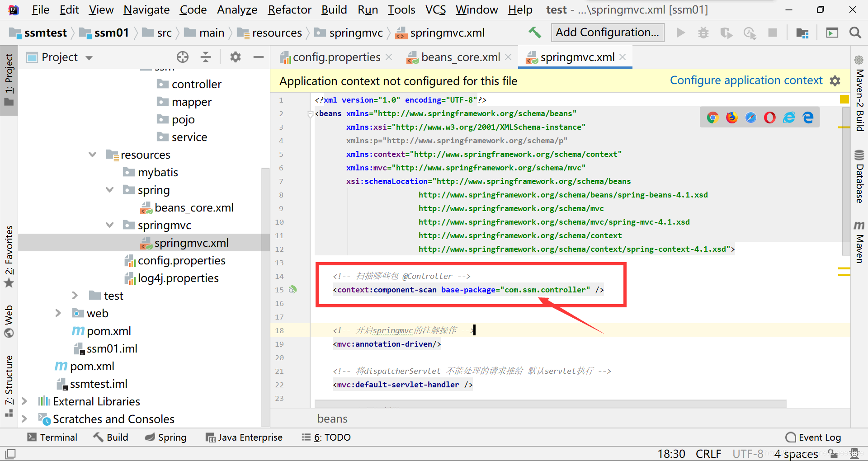
Task: Toggle the Maven side panel
Action: (859, 242)
